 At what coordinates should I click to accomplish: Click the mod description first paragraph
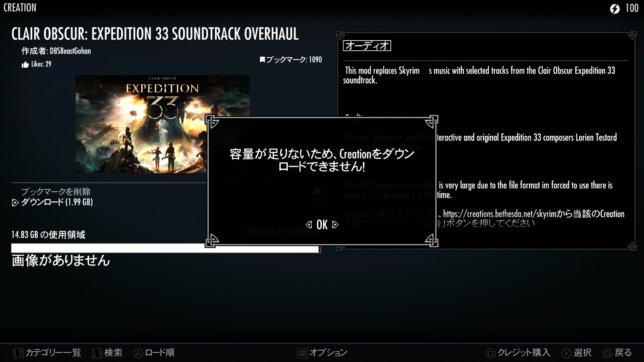tap(479, 75)
